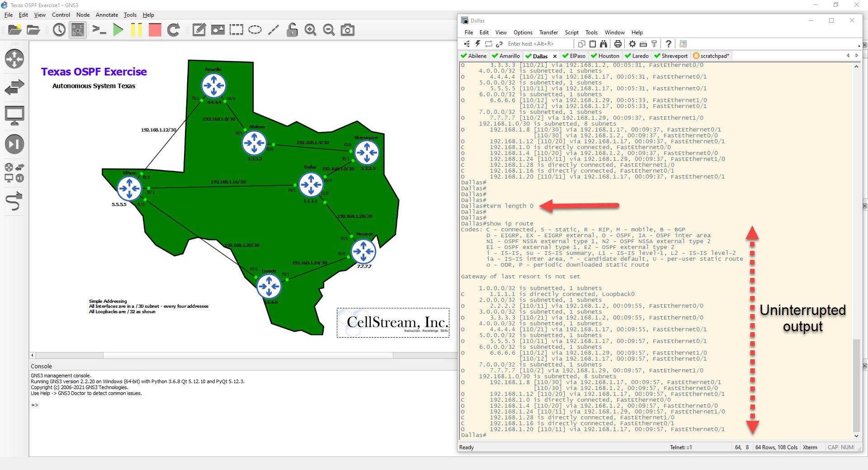Image resolution: width=868 pixels, height=470 pixels.
Task: Stop all nodes with red square button
Action: tap(155, 30)
